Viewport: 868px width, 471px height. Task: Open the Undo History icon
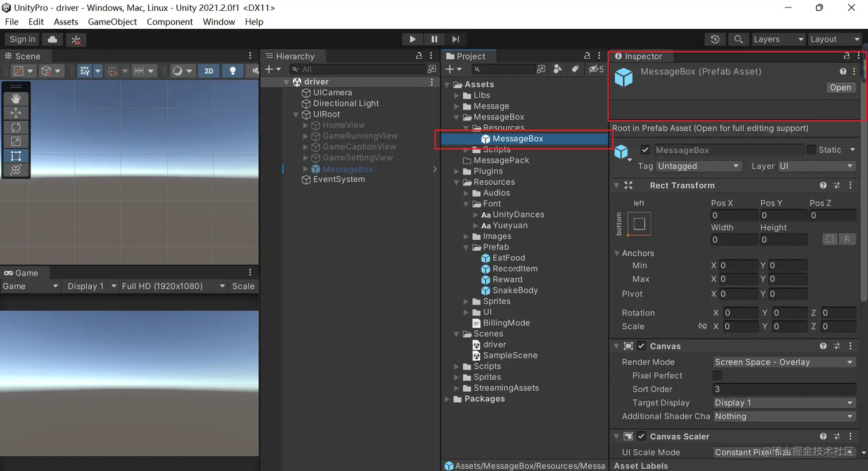715,39
